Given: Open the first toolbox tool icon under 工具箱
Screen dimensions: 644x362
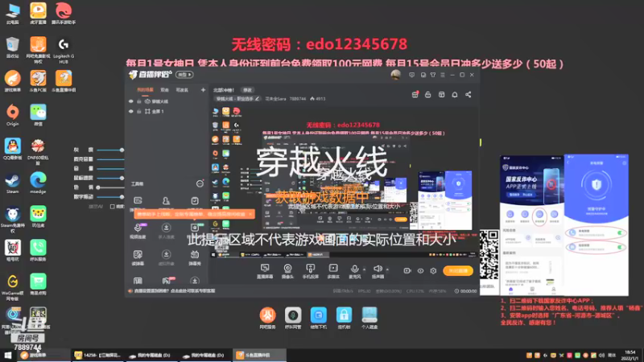Looking at the screenshot, I should pos(138,200).
